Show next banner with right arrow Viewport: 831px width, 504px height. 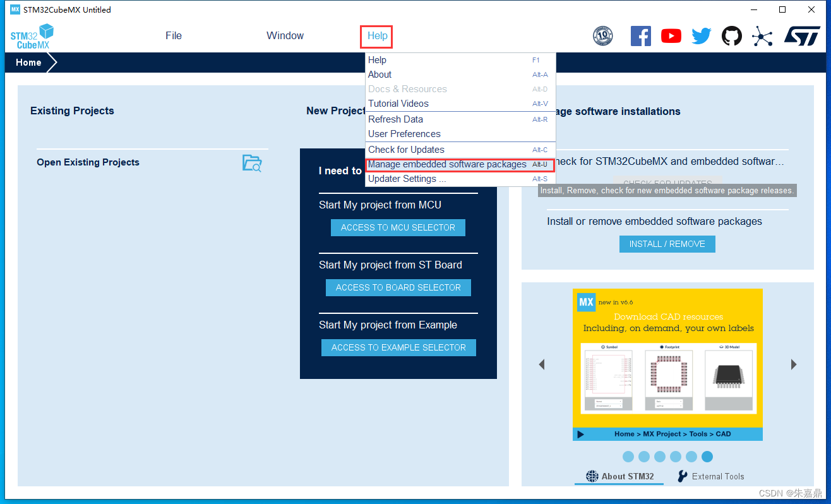tap(794, 364)
